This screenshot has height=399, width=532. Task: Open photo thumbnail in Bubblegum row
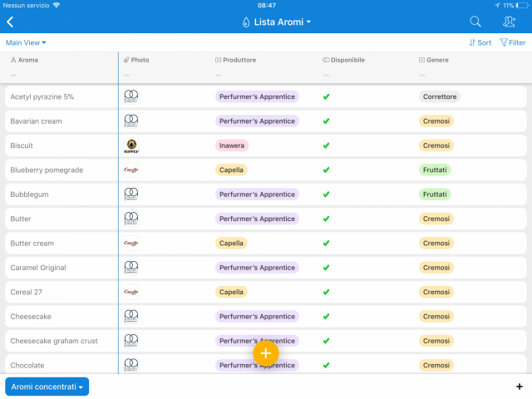[x=131, y=194]
